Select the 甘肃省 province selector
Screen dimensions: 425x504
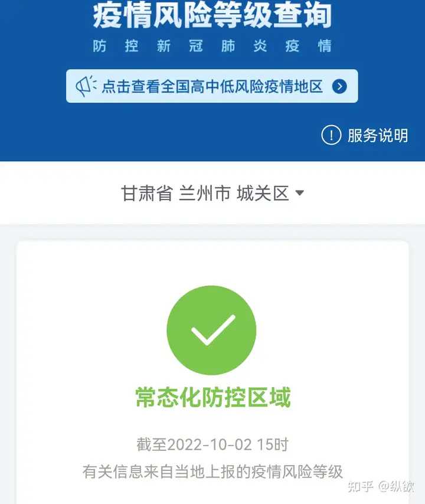click(147, 194)
